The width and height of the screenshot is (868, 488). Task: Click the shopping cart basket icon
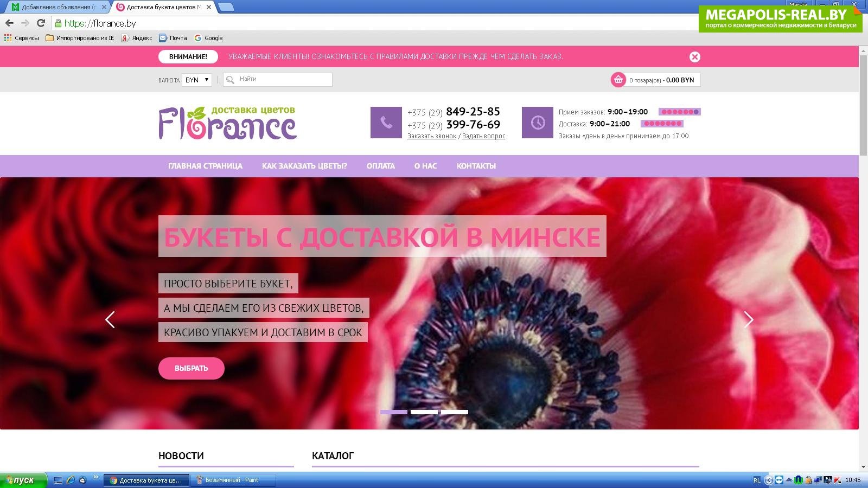618,80
